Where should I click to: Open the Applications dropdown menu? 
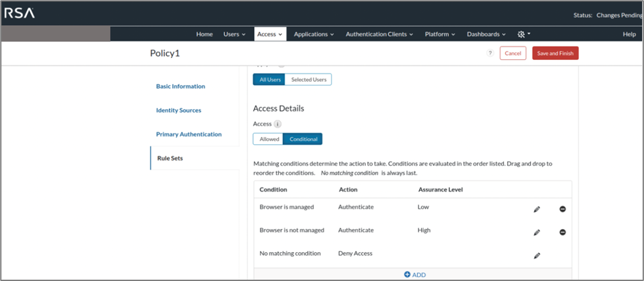(x=314, y=34)
